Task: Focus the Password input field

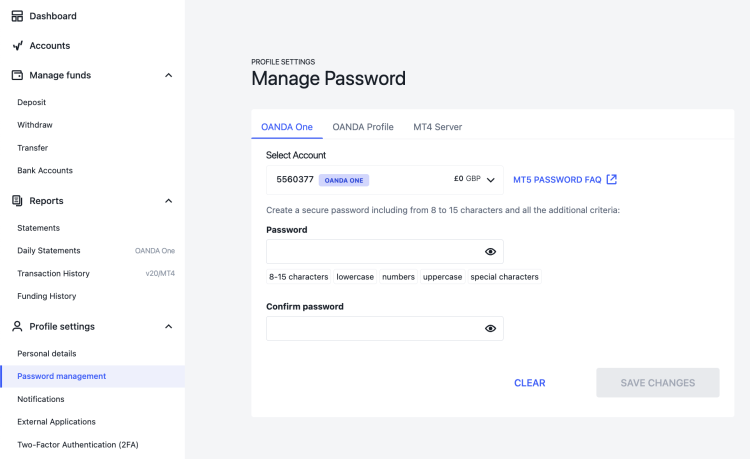Action: point(385,251)
